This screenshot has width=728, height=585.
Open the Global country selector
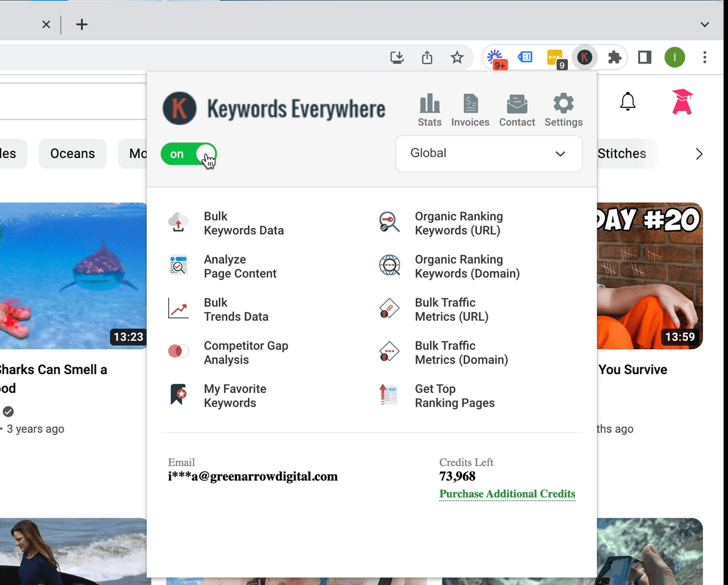coord(488,154)
